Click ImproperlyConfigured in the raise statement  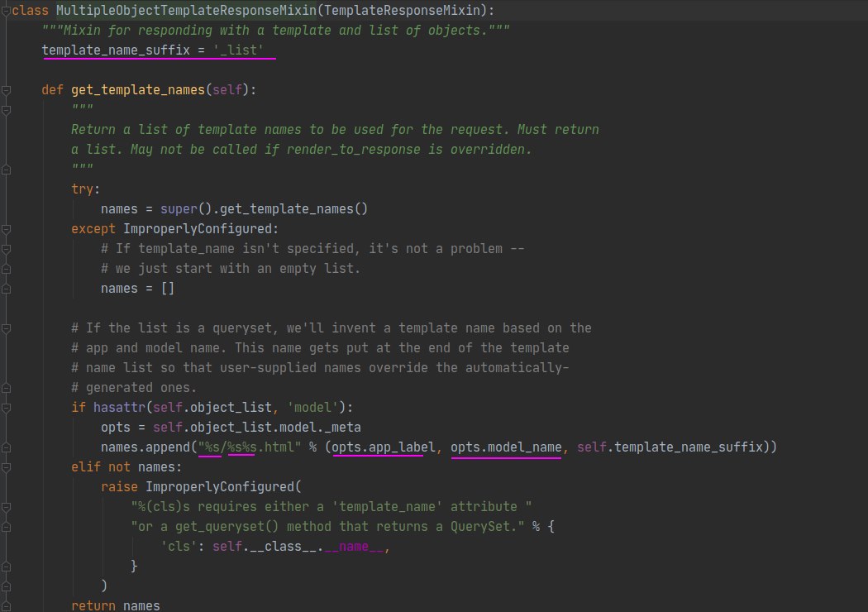tap(221, 487)
